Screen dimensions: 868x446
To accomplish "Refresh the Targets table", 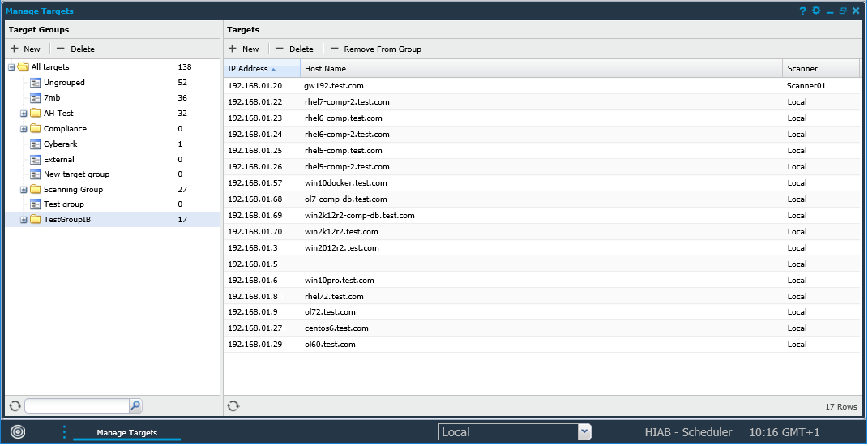I will [233, 405].
